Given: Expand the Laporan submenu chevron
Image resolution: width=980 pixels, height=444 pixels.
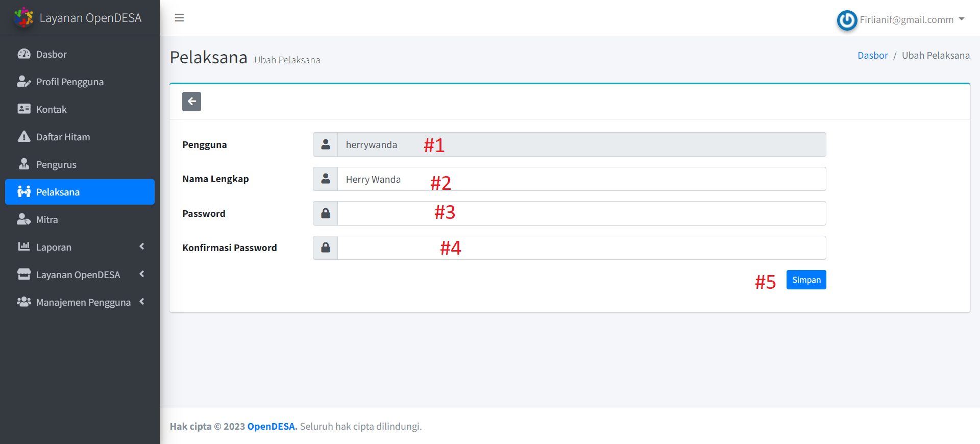Looking at the screenshot, I should click(x=142, y=246).
